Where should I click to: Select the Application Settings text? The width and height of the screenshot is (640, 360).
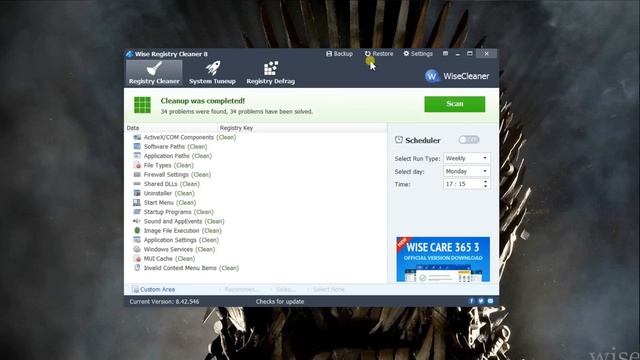point(170,240)
